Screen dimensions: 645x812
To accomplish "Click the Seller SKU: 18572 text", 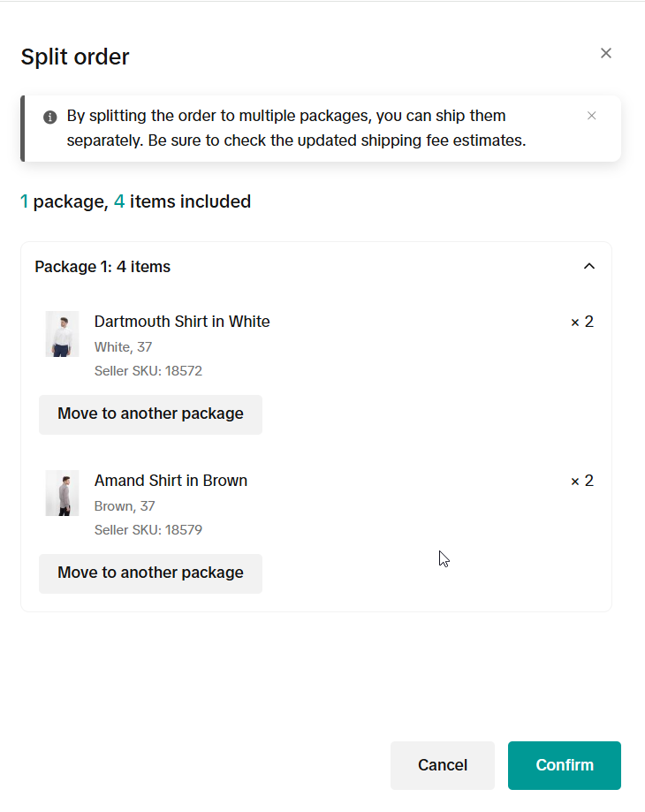I will coord(148,371).
